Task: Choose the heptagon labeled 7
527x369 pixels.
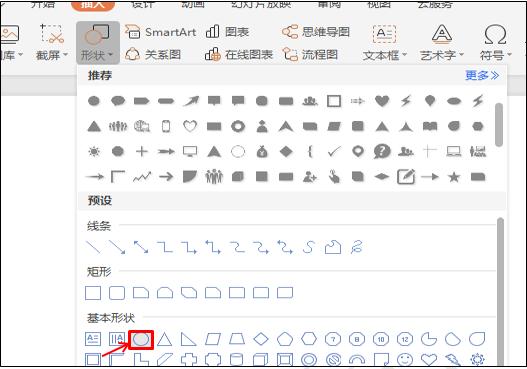Action: (333, 339)
